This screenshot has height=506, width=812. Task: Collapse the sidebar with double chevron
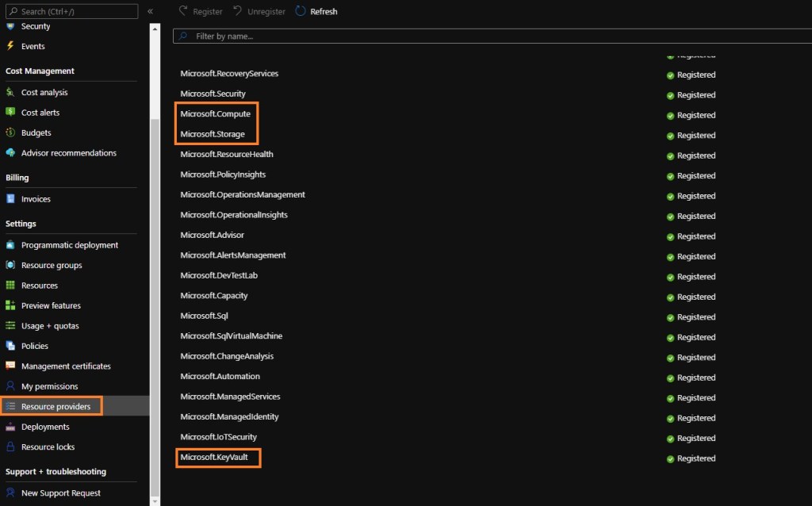pos(150,11)
